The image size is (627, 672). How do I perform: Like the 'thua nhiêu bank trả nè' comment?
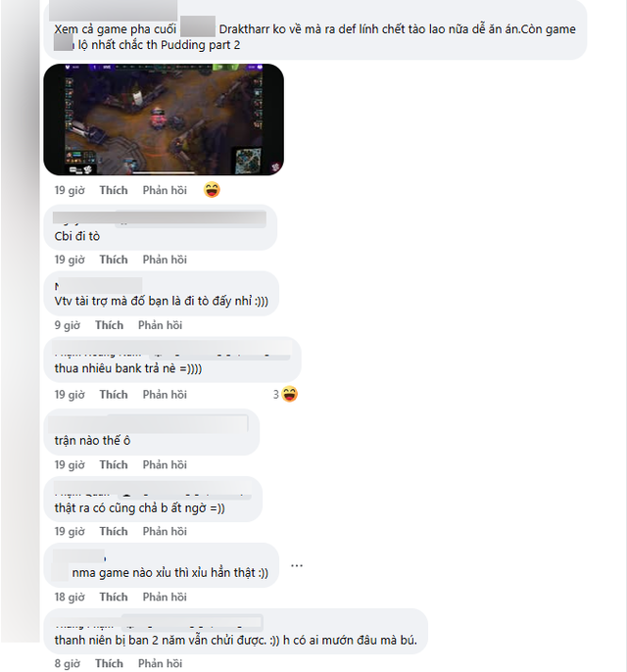point(114,395)
